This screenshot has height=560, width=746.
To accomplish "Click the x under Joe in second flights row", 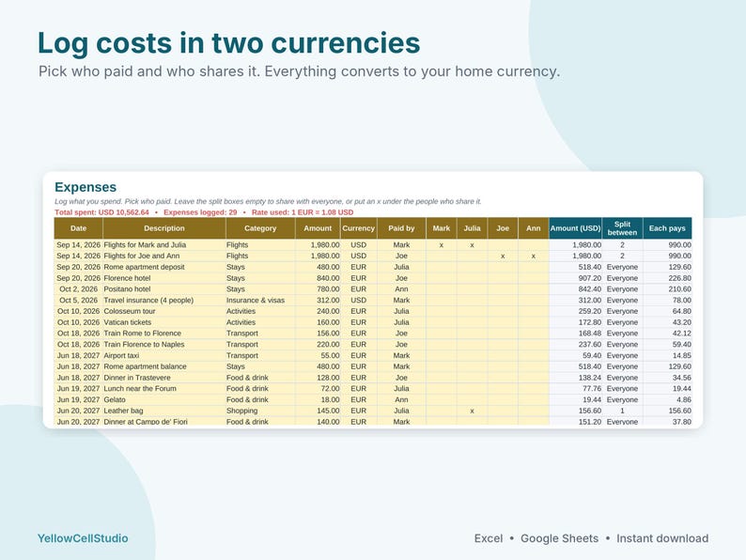I will tap(503, 257).
